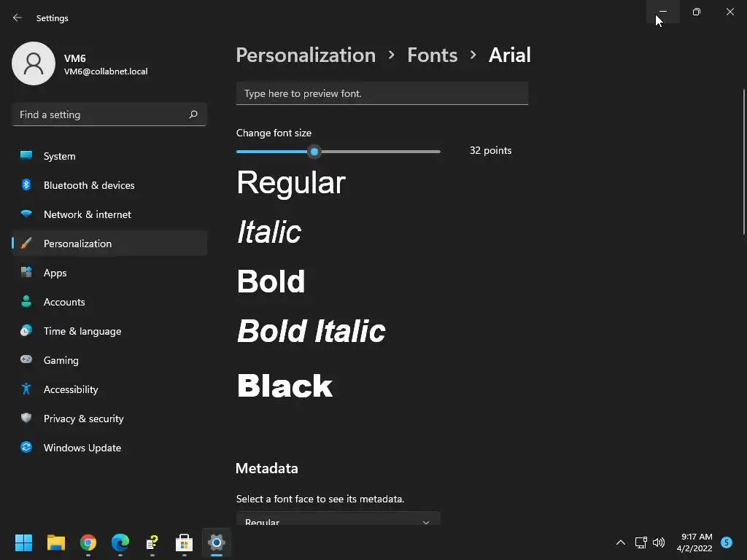Open System settings in sidebar
Image resolution: width=747 pixels, height=560 pixels.
(x=59, y=156)
